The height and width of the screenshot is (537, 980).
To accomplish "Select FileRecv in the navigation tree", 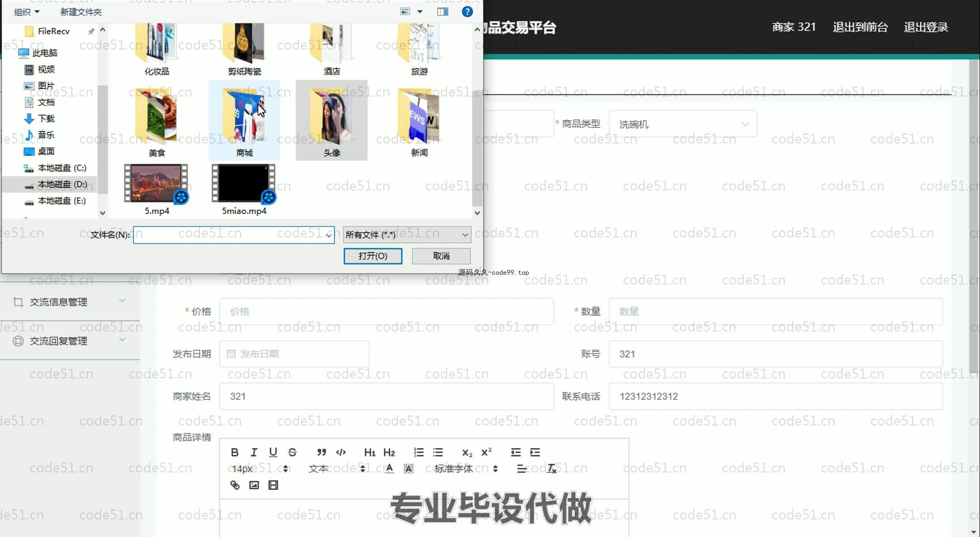I will coord(54,31).
